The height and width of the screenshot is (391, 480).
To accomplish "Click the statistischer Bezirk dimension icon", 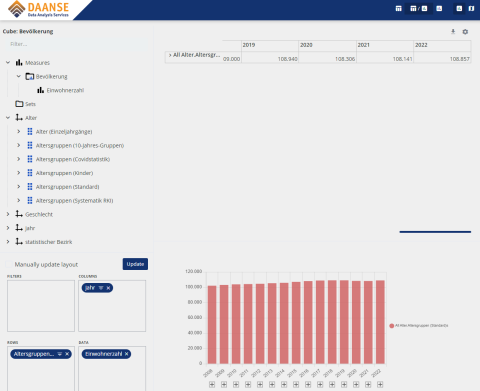I will (19, 242).
